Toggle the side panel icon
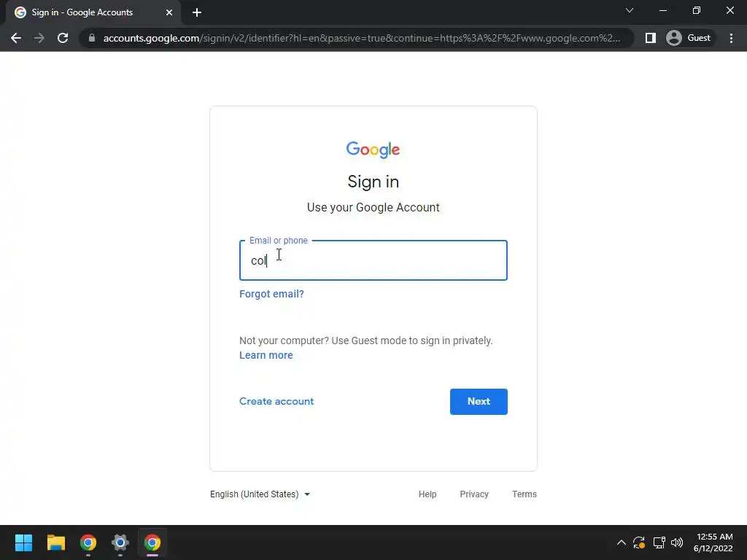 [650, 38]
